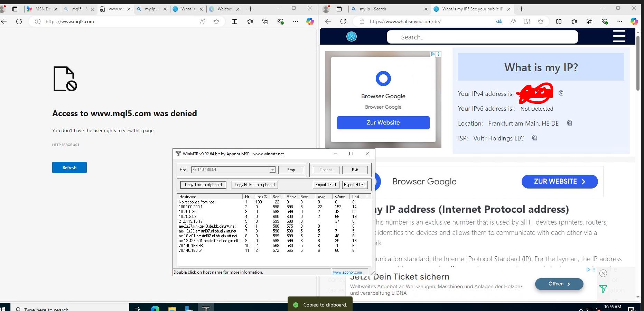Stop the WinMTR trace

click(291, 170)
